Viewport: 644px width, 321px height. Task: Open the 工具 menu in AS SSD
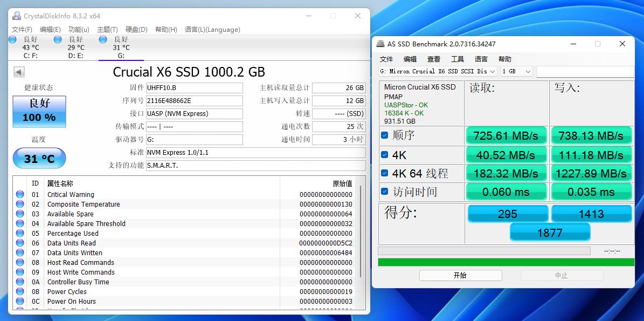click(x=457, y=59)
